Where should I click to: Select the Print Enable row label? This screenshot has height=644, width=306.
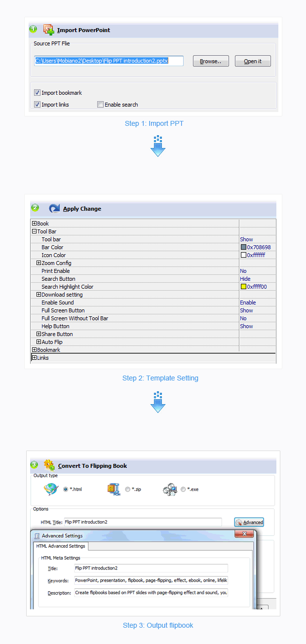(x=56, y=271)
